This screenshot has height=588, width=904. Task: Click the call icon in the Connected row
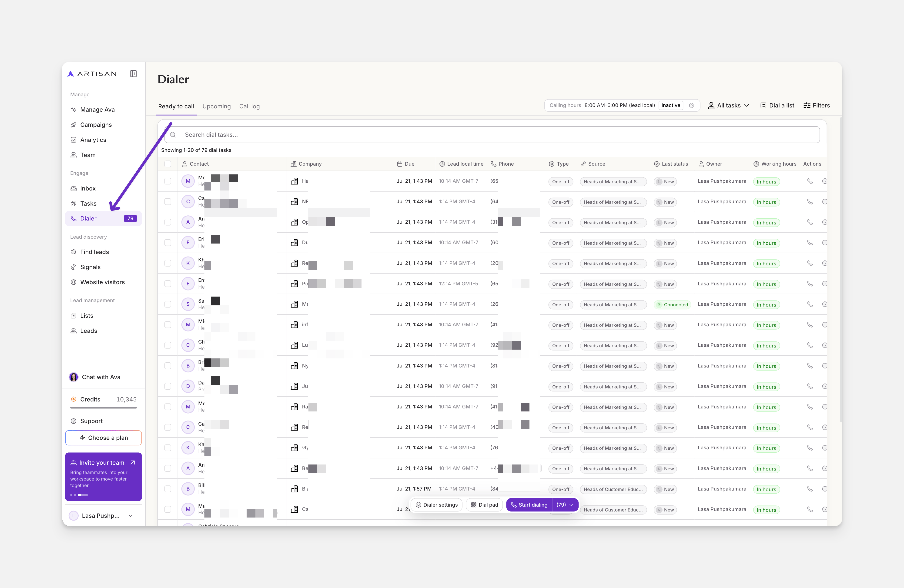810,304
